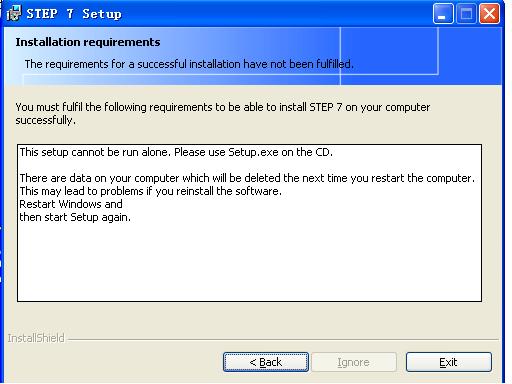The width and height of the screenshot is (512, 384).
Task: Click the 'then start Setup again.' line
Action: 75,217
